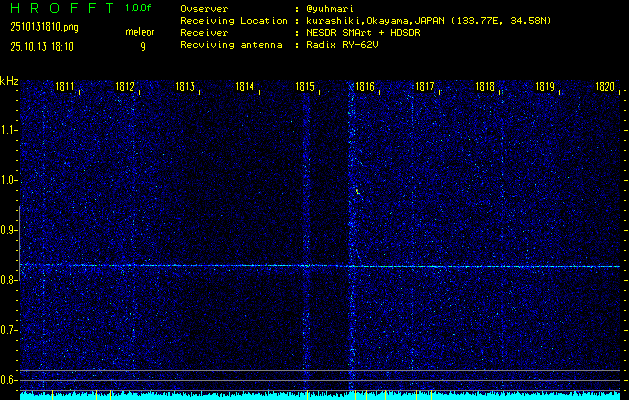
Task: Click the 1818 time axis label
Action: 485,86
